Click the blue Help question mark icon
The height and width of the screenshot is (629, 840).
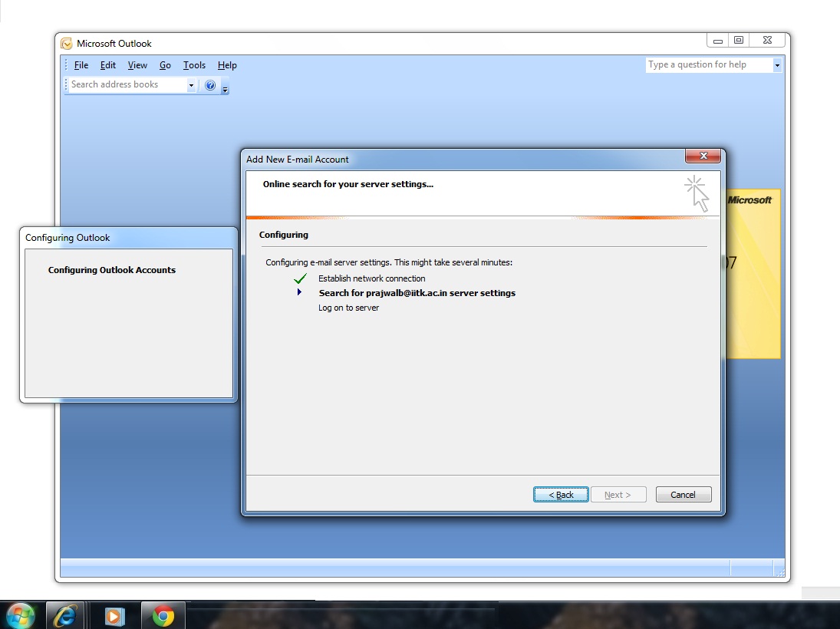(x=210, y=85)
